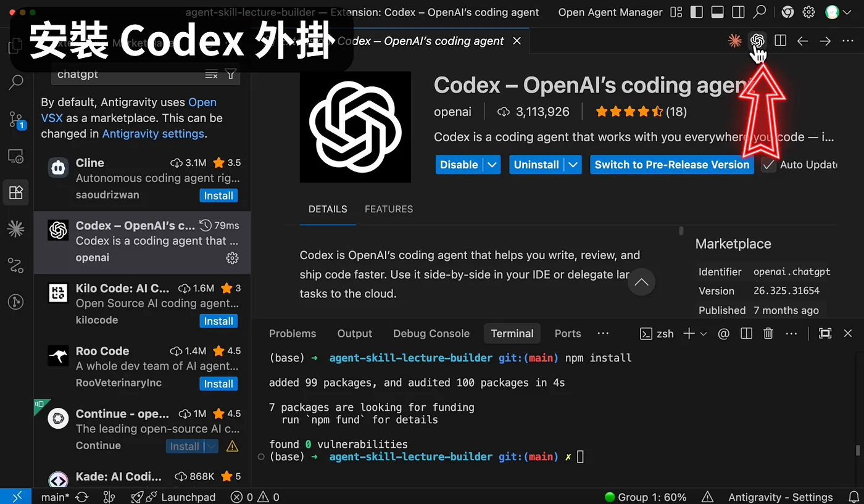Screen dimensions: 864x504
Task: Install the Cline extension
Action: [x=218, y=196]
